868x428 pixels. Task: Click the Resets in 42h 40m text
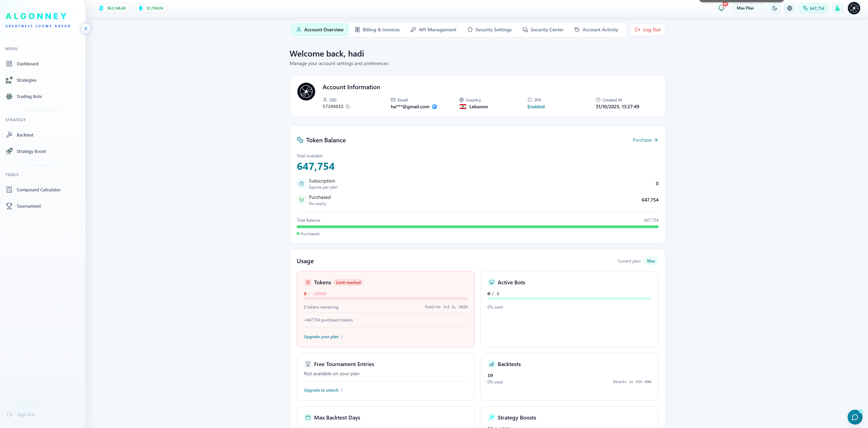point(632,382)
